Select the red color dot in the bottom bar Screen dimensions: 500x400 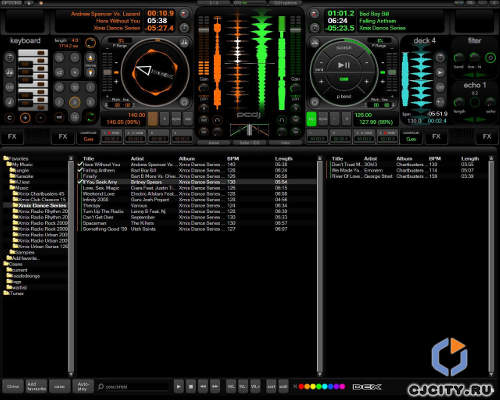click(301, 387)
